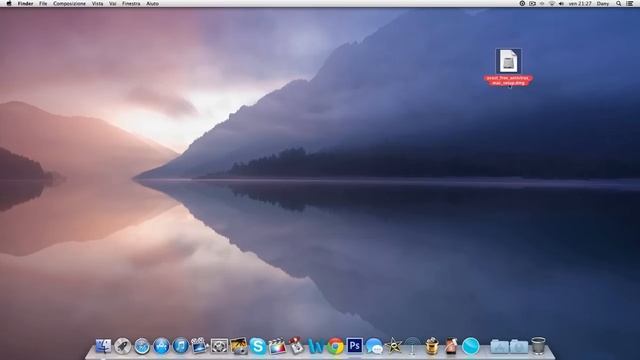
Task: Click the ven 21:27 clock
Action: pos(580,3)
